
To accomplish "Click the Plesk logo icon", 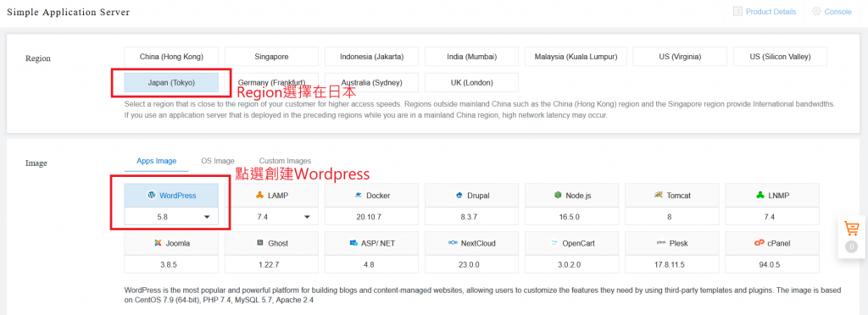I will coord(660,243).
